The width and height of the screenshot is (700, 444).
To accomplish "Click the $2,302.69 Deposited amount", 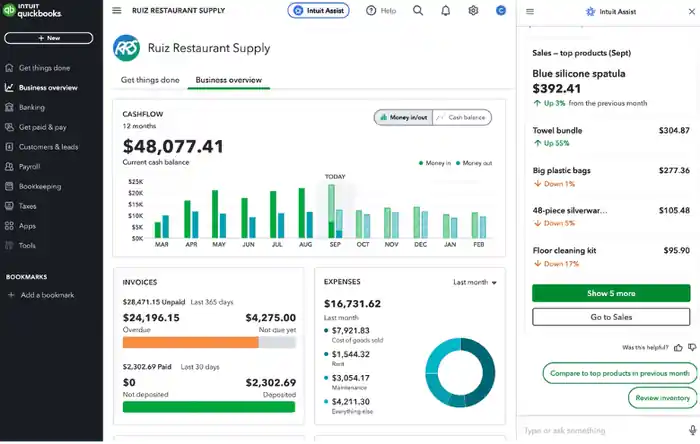I will pos(271,383).
